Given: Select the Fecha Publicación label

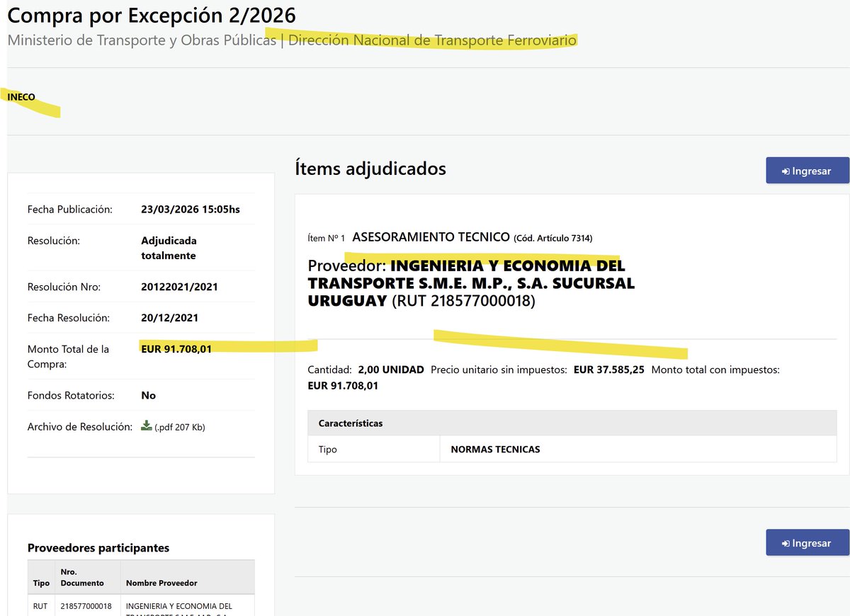Looking at the screenshot, I should [x=70, y=210].
